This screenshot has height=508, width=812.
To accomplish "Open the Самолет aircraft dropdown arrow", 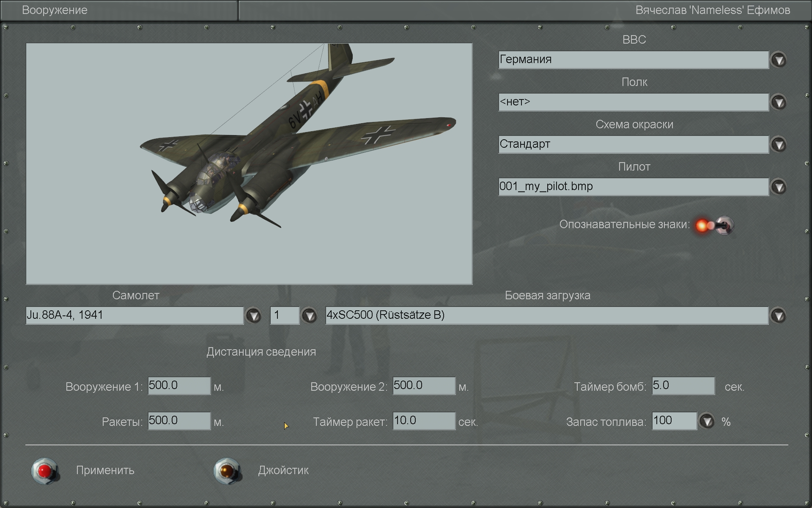I will 253,316.
